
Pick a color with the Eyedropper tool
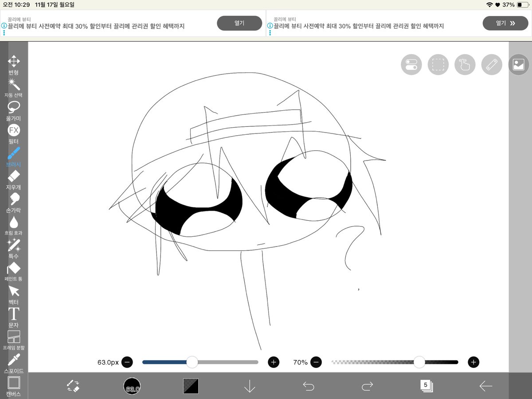coord(14,361)
